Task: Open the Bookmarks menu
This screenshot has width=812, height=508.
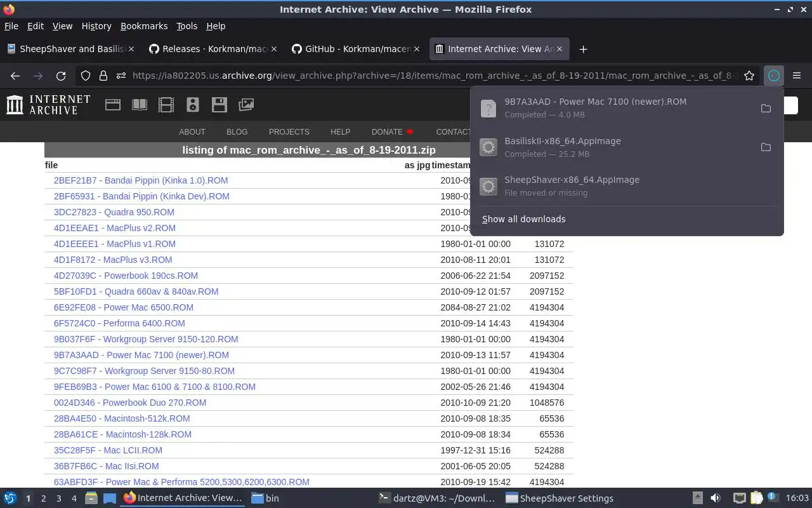Action: (144, 26)
